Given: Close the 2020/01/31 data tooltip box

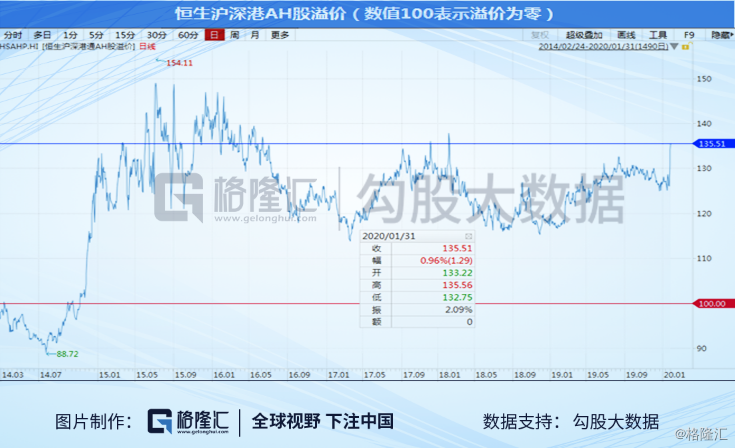Looking at the screenshot, I should (470, 236).
